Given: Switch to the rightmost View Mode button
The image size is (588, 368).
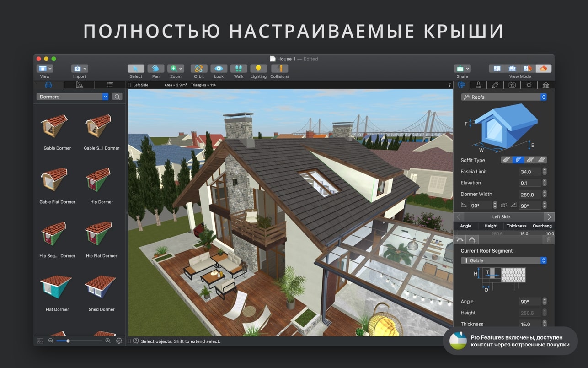Looking at the screenshot, I should click(543, 69).
